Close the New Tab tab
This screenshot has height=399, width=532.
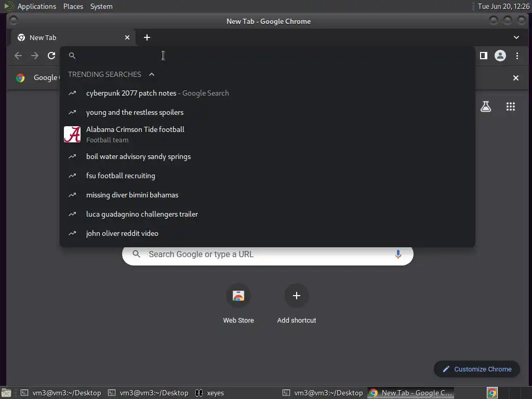tap(127, 37)
